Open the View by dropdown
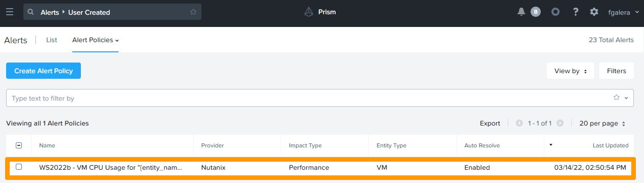644x183 pixels. [571, 71]
